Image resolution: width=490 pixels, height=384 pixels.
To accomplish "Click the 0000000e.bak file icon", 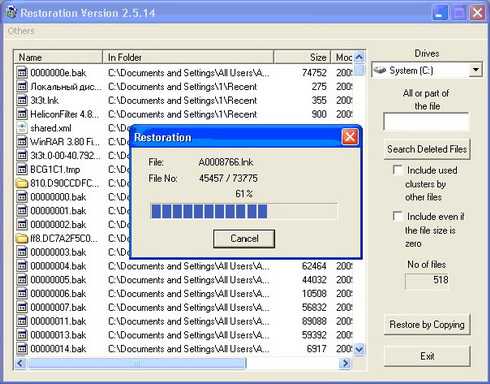I will 22,73.
